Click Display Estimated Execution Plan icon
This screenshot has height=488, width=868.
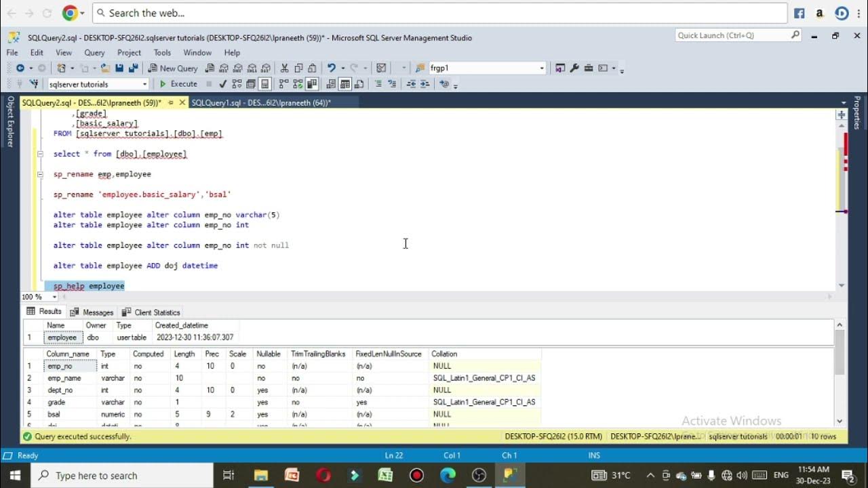237,84
